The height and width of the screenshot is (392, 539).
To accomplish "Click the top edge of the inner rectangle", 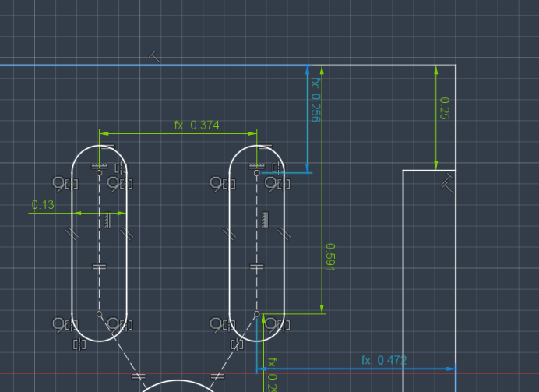I will coord(429,170).
